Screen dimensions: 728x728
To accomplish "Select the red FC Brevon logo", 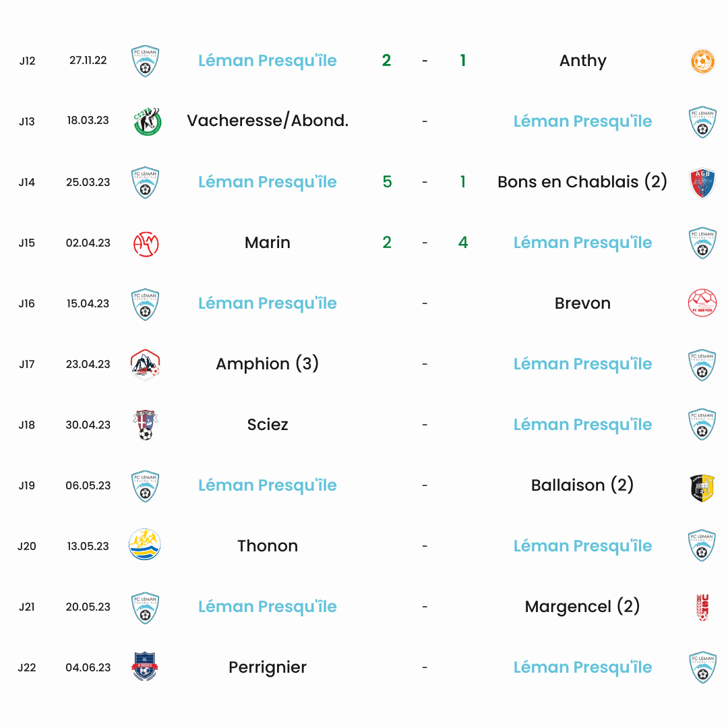I will pos(702,303).
